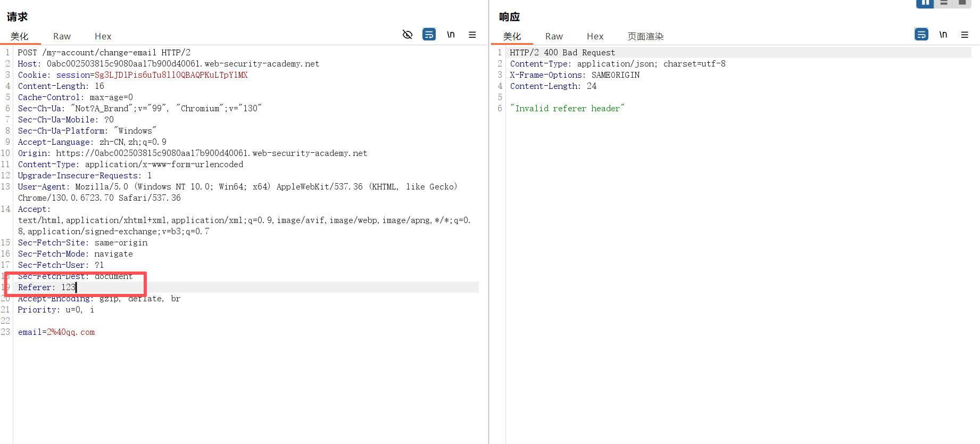The image size is (980, 444).
Task: Click the session cookie value
Action: 171,75
